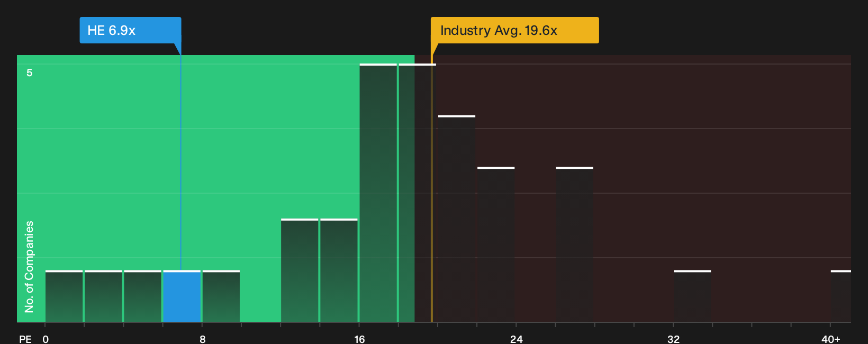
Task: Click the bar at PE 4 to 6
Action: pos(142,296)
